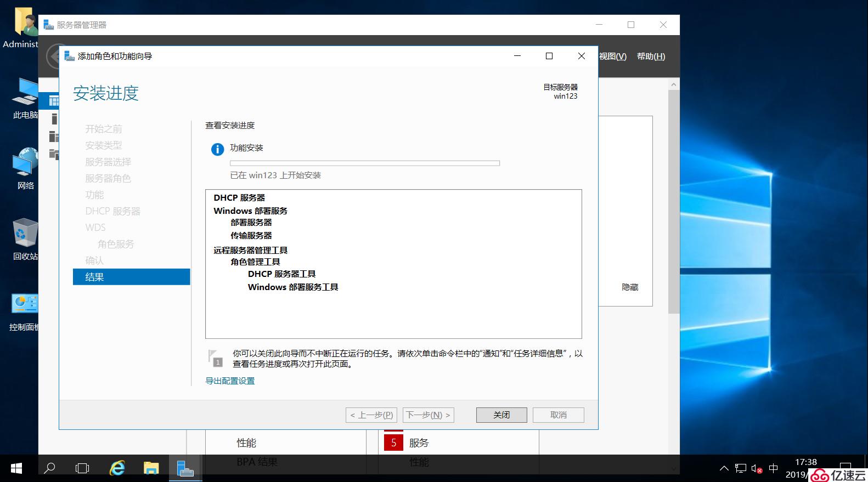Maximize the wizard window
This screenshot has height=482, width=868.
point(549,56)
